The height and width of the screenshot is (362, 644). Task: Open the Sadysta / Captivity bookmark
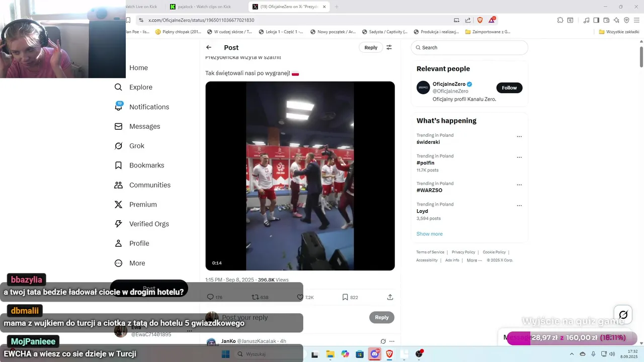(384, 32)
